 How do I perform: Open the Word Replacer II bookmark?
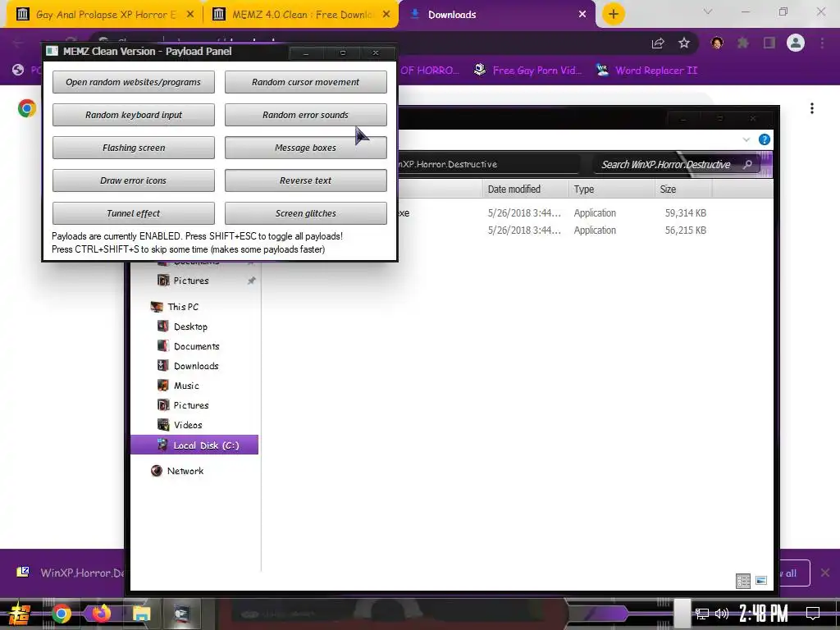pyautogui.click(x=647, y=71)
